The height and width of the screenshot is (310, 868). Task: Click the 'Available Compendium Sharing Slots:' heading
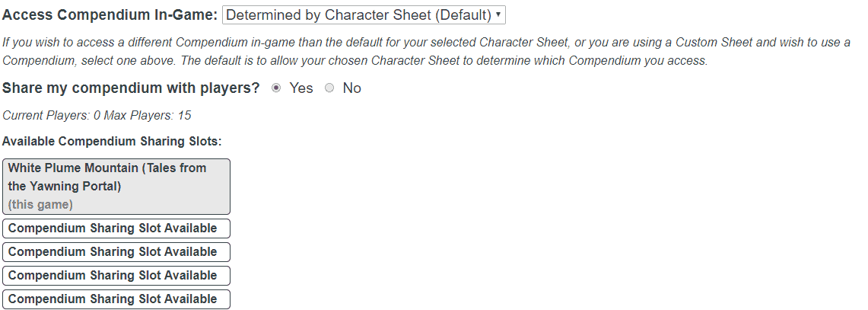click(112, 141)
